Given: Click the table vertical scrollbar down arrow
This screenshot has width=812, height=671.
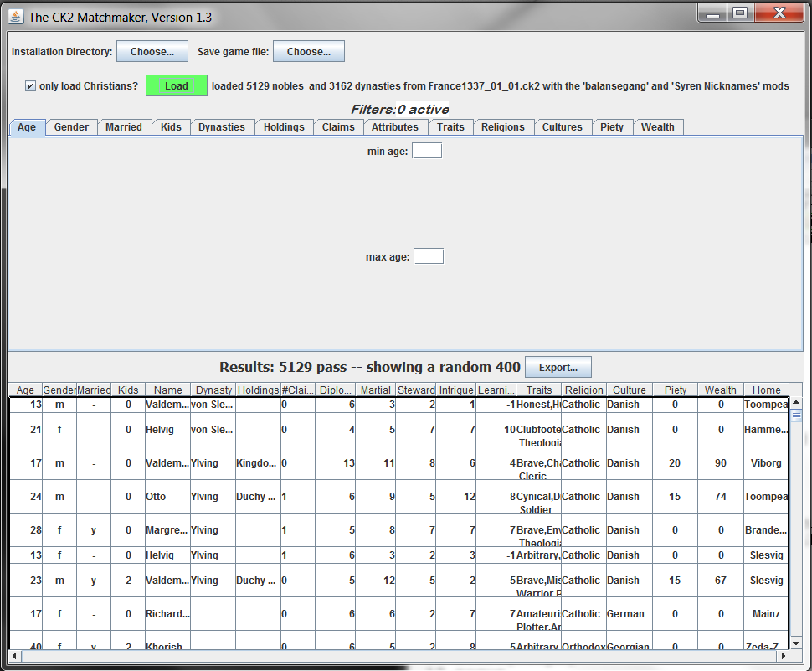Looking at the screenshot, I should [796, 643].
